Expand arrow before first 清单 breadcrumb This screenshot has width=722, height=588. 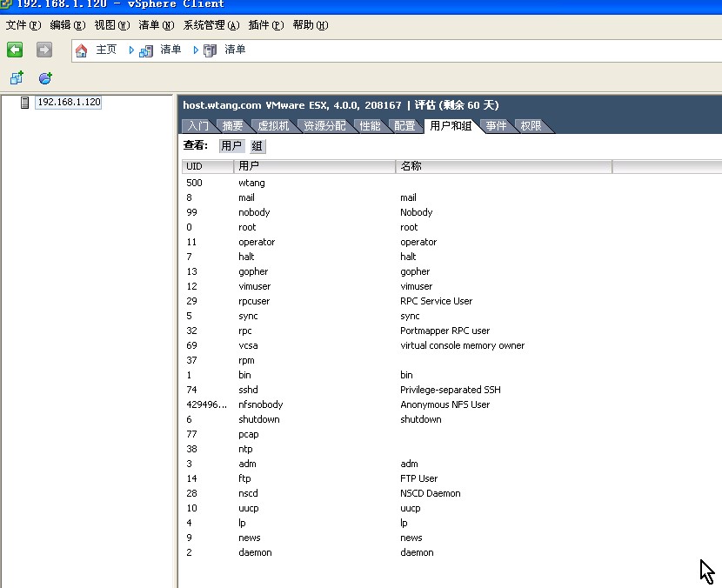[131, 50]
